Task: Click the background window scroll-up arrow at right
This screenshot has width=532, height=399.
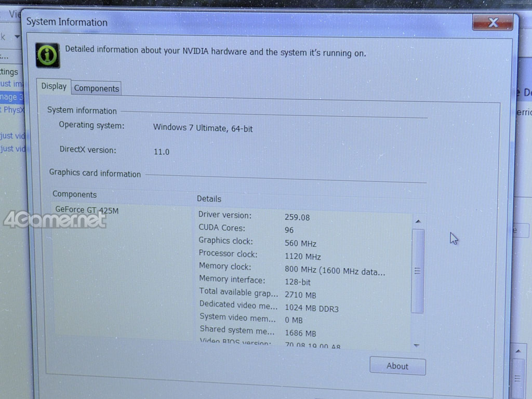Action: tap(518, 351)
